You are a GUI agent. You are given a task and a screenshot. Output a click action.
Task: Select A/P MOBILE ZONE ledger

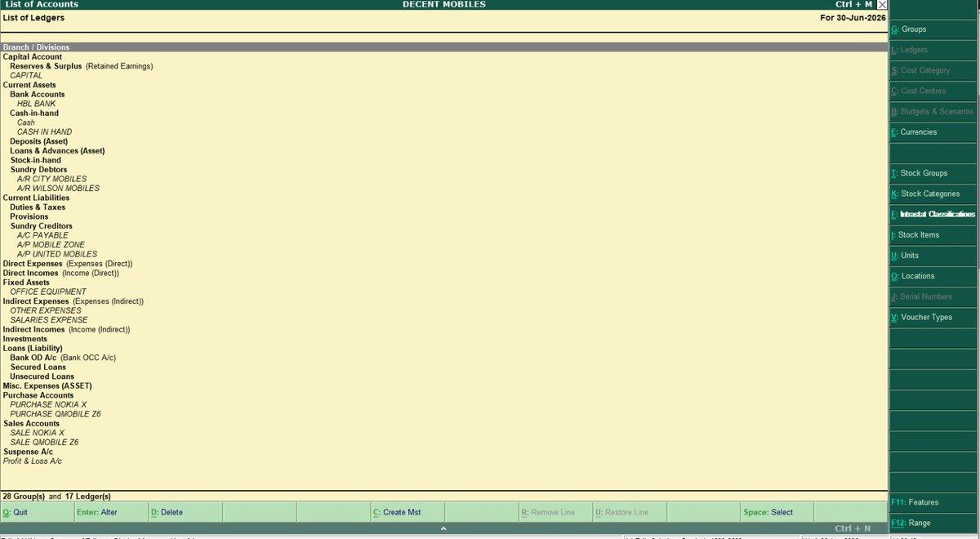[51, 245]
